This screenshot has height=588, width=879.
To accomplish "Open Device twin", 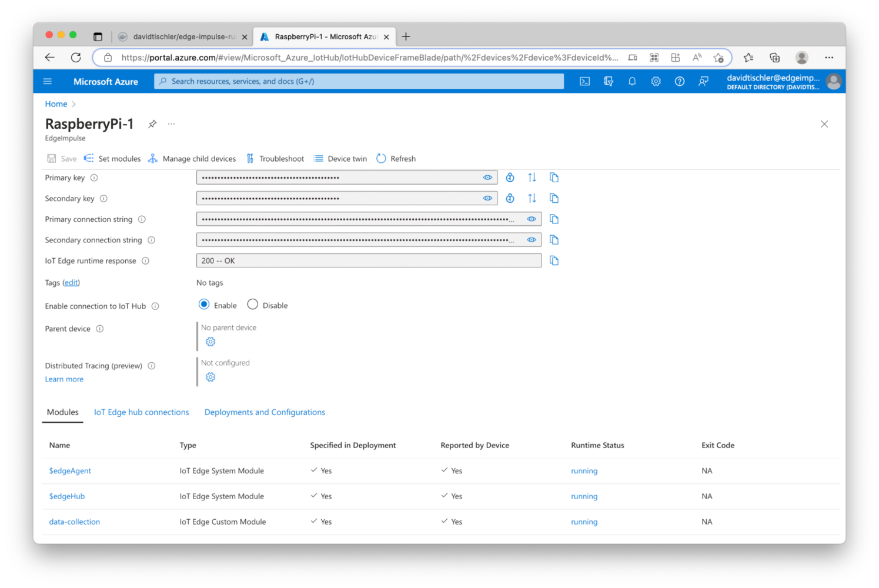I will point(340,159).
